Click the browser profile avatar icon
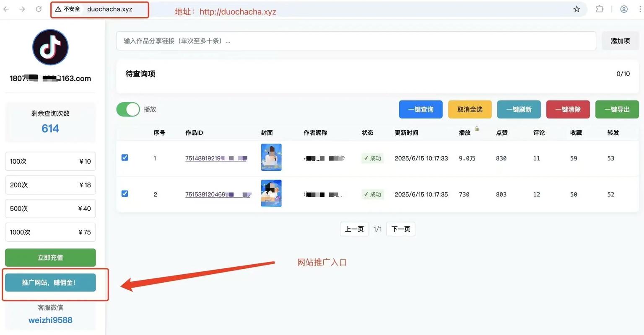This screenshot has width=644, height=335. tap(624, 8)
